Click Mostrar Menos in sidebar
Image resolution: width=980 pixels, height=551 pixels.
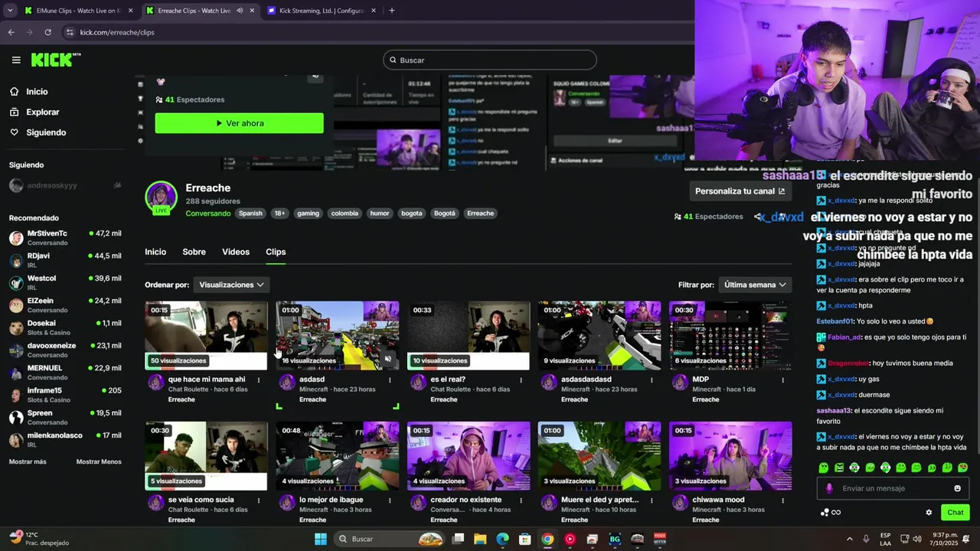pyautogui.click(x=99, y=461)
